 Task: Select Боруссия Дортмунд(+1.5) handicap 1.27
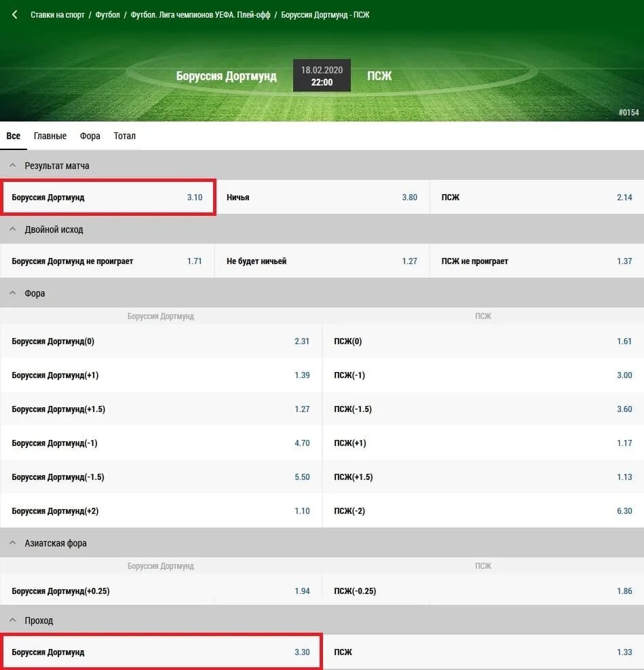coord(161,409)
